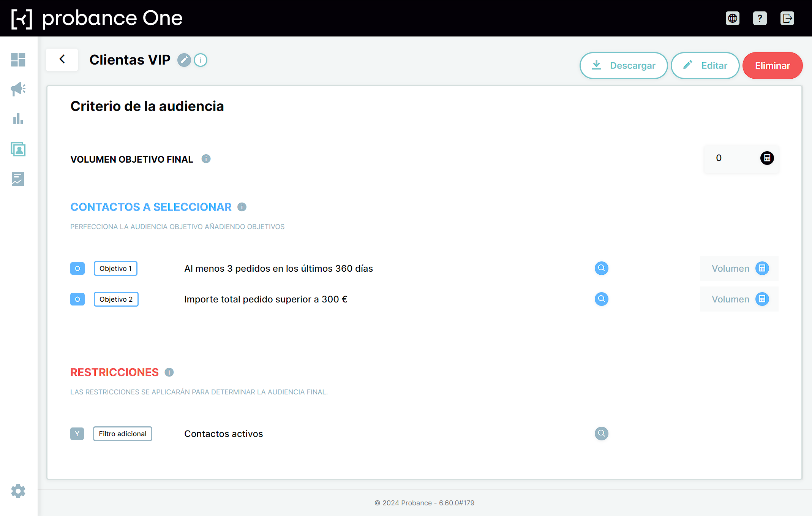Viewport: 812px width, 516px height.
Task: Click the O operator badge for Objetivo 1
Action: [x=77, y=269]
